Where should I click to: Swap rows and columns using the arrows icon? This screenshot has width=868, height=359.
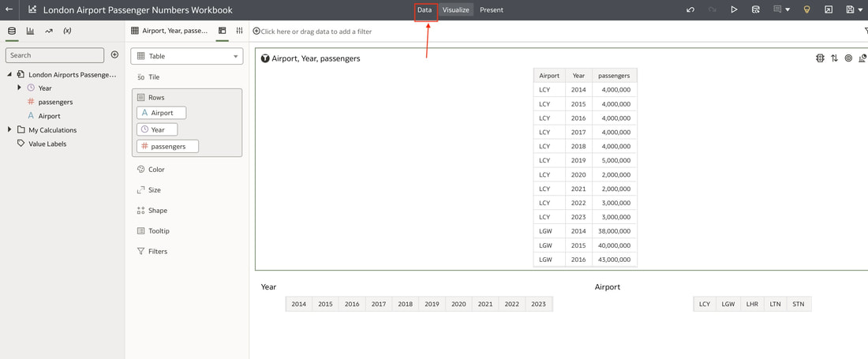(834, 58)
